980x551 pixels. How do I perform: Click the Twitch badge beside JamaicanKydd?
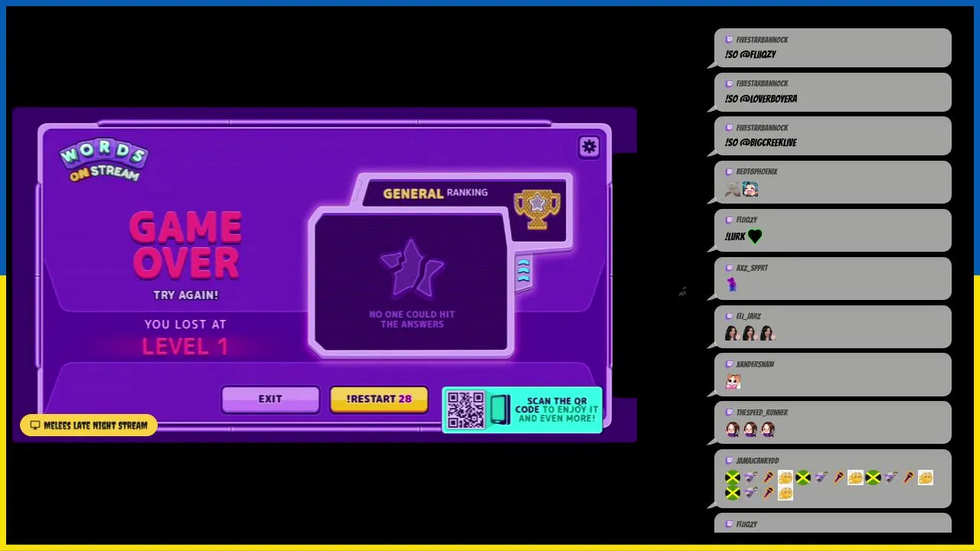(730, 461)
